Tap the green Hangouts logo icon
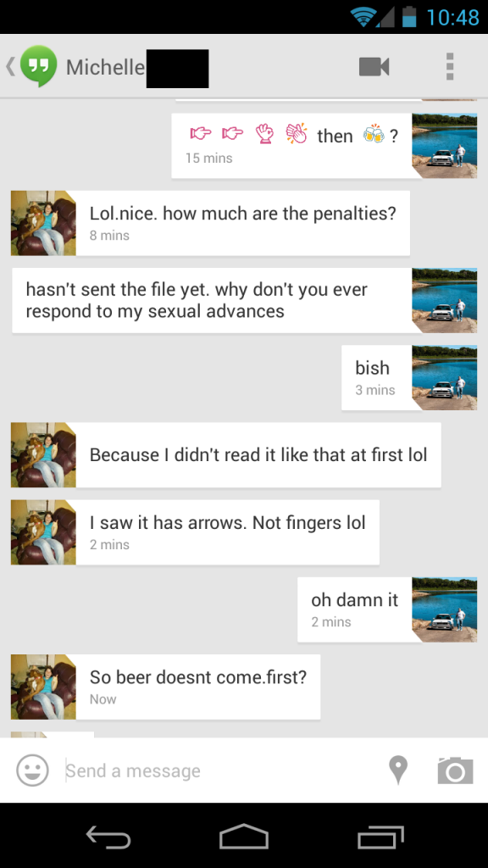 point(38,66)
